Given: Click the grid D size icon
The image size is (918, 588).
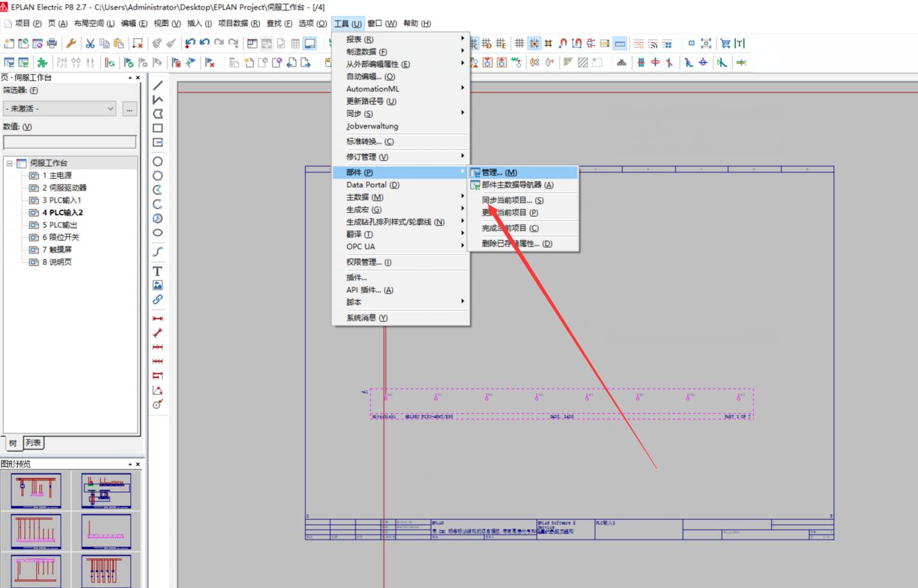Looking at the screenshot, I should pos(487,43).
